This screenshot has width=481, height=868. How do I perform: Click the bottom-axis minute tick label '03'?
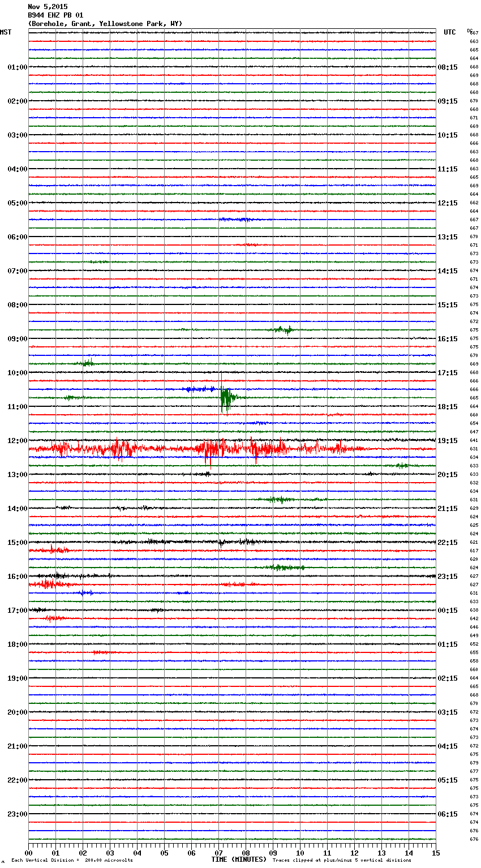110,853
